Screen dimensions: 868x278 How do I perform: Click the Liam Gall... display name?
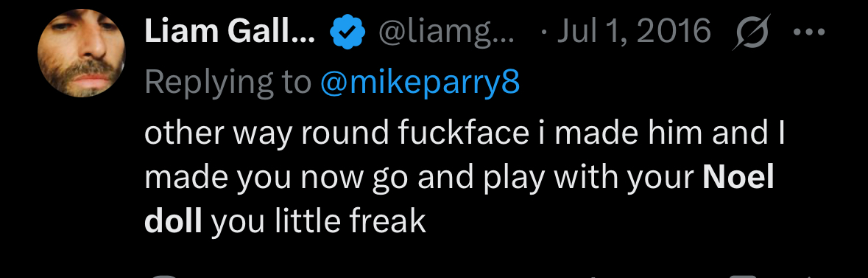230,31
